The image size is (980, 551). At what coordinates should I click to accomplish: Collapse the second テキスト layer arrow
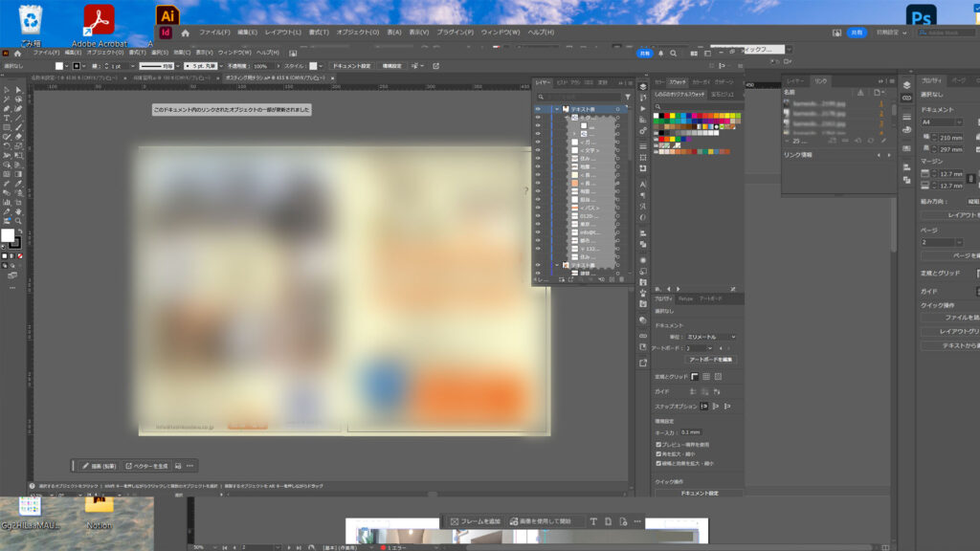(557, 266)
